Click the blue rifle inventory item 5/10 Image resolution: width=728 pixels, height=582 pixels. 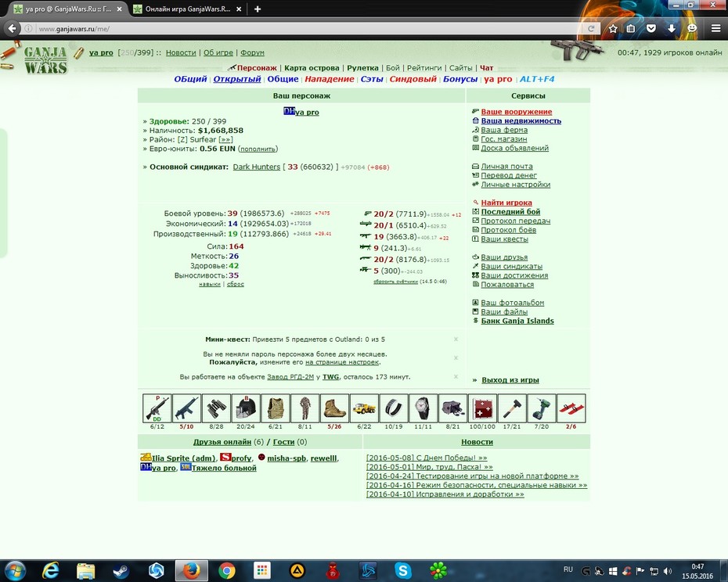(x=186, y=408)
